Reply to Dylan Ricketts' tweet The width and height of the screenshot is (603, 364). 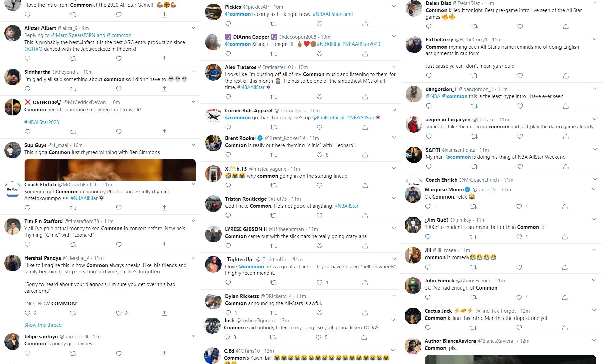coord(228,313)
